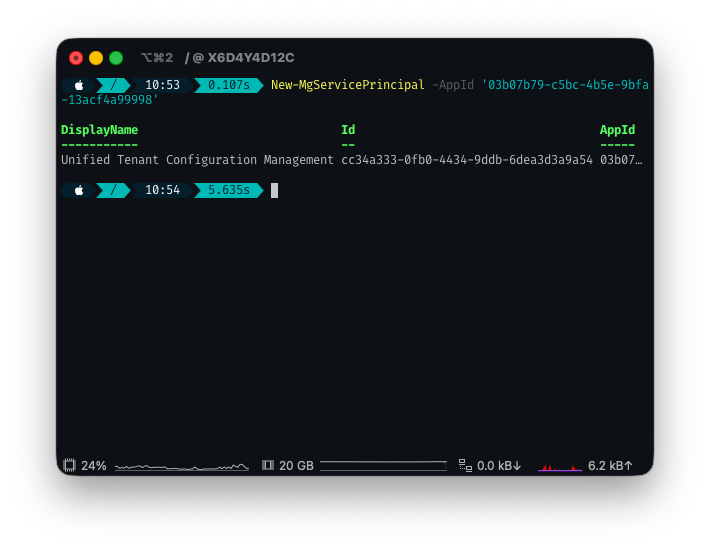Click the memory usage bar graph

[x=383, y=465]
